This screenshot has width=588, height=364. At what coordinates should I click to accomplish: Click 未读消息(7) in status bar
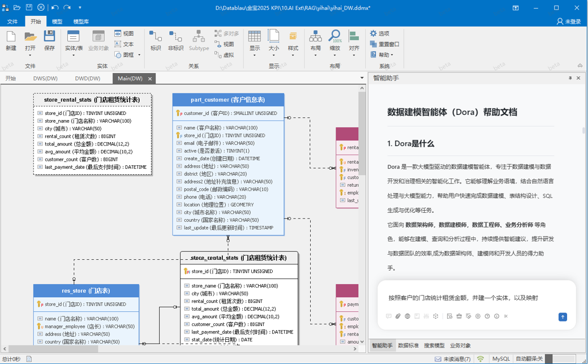coord(453,359)
